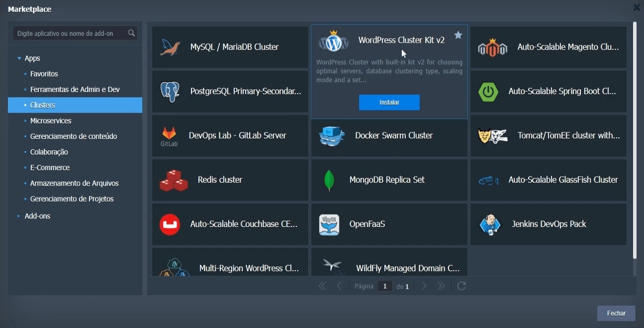
Task: Click the Fechar button
Action: (x=616, y=314)
